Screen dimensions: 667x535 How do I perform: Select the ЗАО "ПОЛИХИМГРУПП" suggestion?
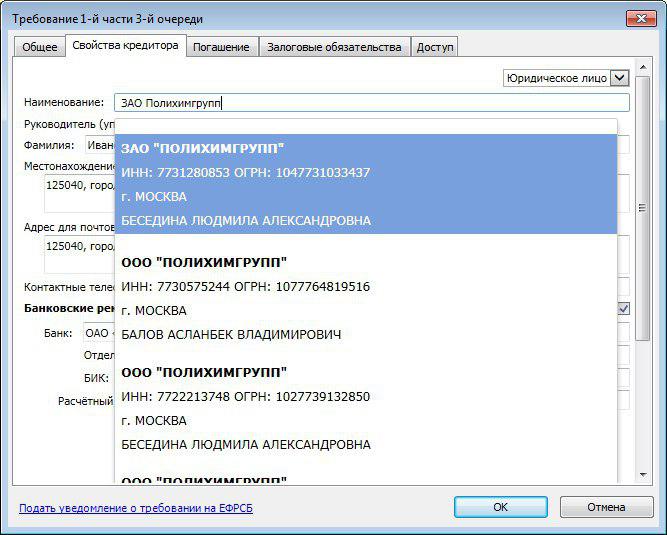coord(366,185)
